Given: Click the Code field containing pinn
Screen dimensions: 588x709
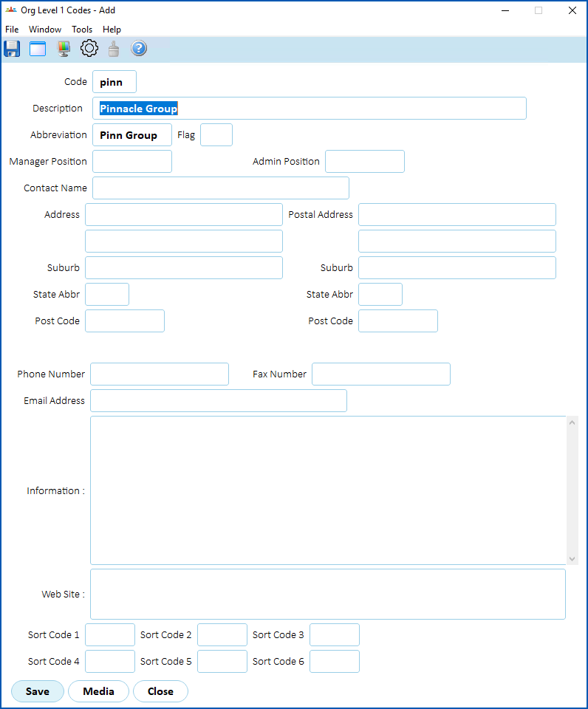Looking at the screenshot, I should pos(114,82).
